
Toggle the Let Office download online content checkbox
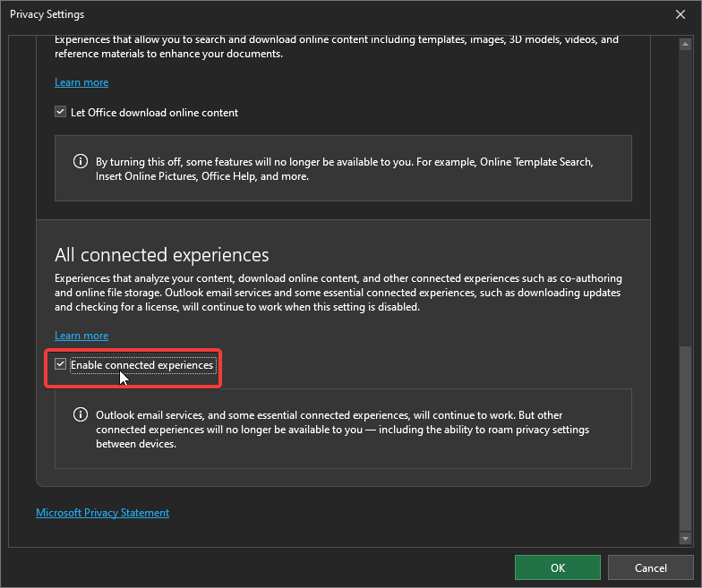click(61, 113)
